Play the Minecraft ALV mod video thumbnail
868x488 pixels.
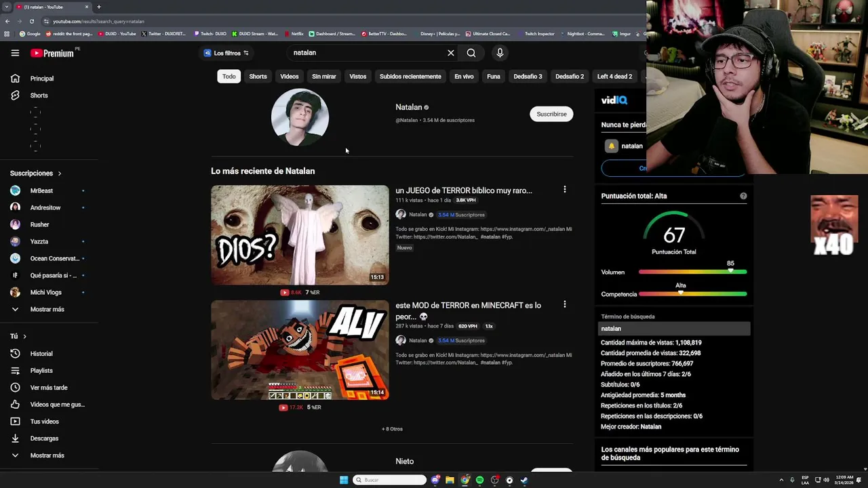click(300, 350)
